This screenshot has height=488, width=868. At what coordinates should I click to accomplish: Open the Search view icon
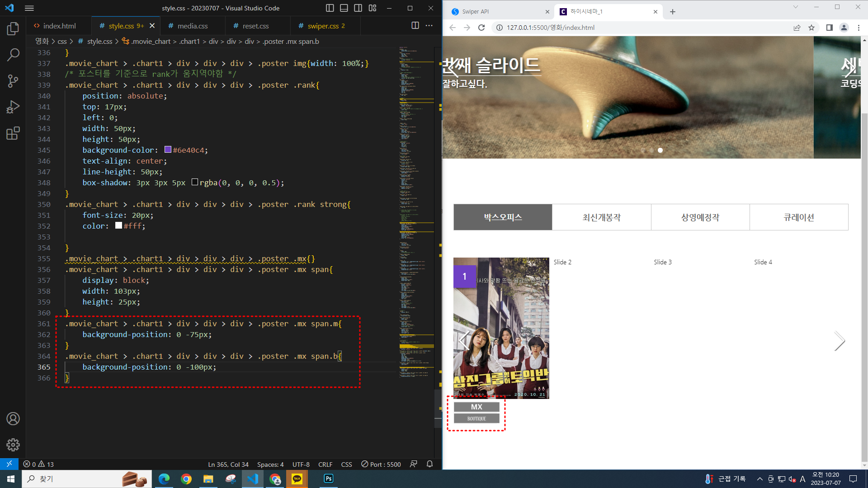click(13, 55)
